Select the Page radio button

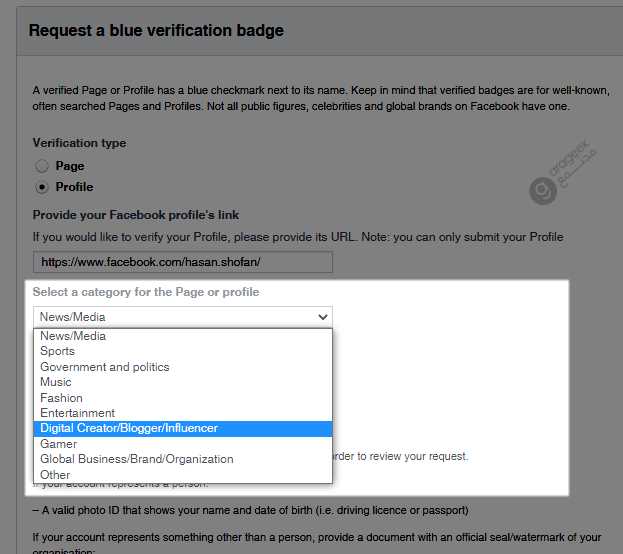click(42, 166)
